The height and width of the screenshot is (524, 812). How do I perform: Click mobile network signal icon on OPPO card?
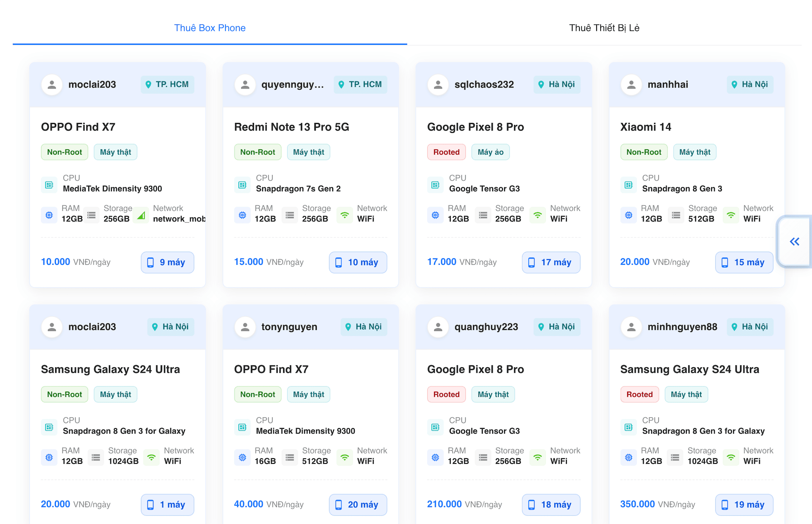pos(141,215)
